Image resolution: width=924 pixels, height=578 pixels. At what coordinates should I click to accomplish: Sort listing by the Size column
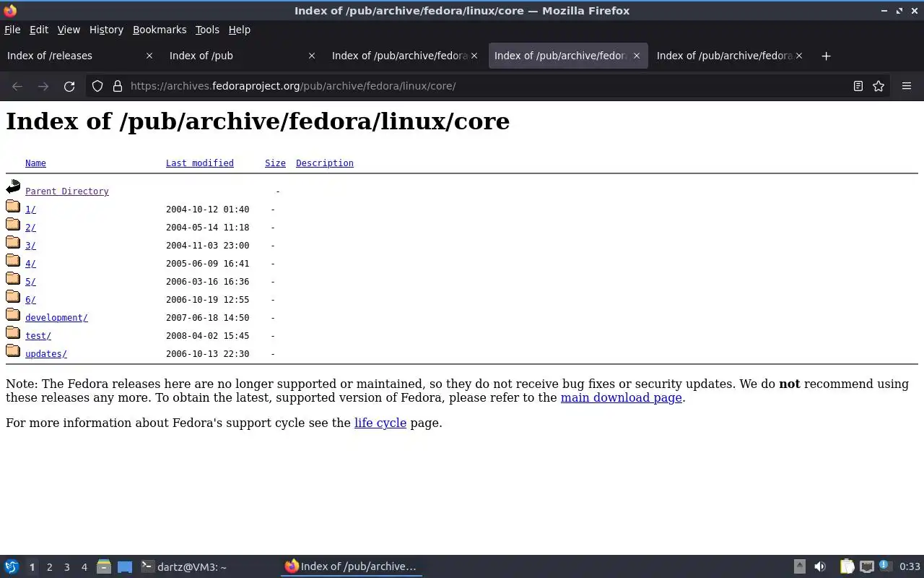[275, 163]
